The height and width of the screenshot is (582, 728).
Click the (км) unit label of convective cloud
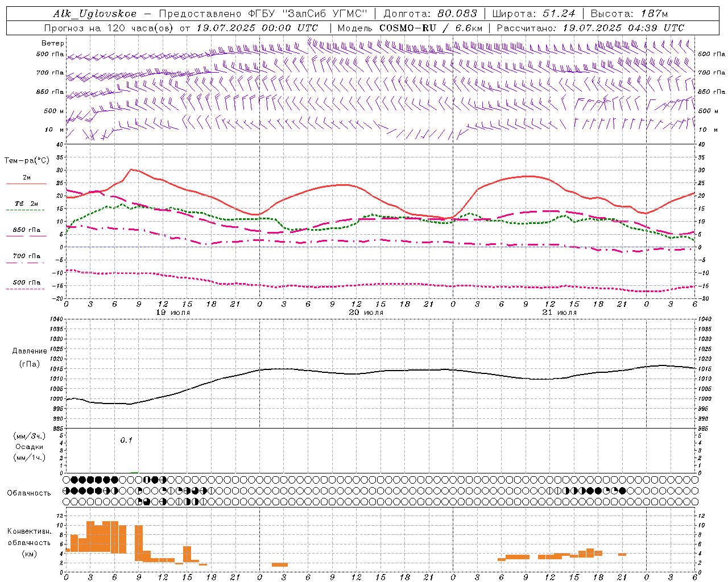point(30,554)
